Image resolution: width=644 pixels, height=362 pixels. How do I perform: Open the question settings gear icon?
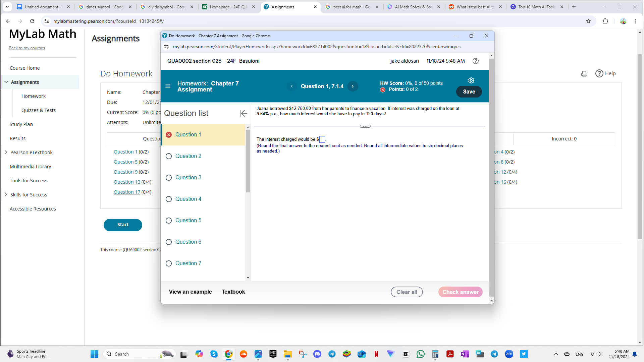pos(472,80)
